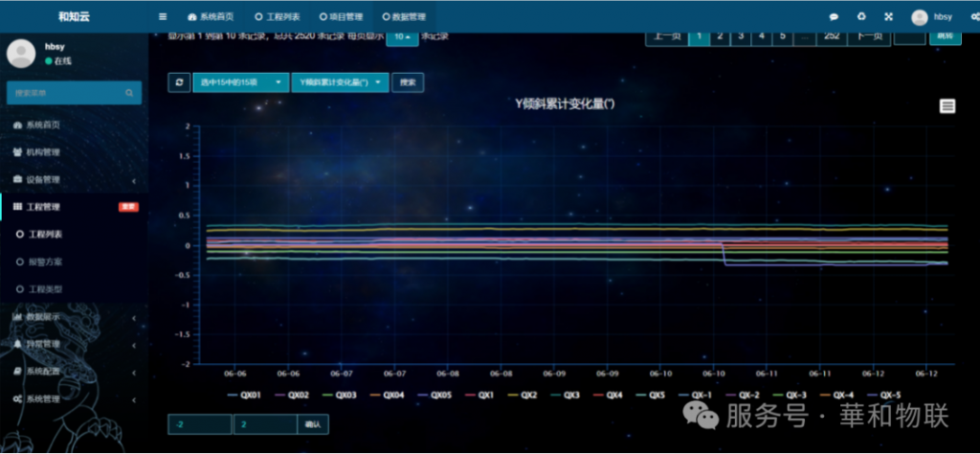Screen dimensions: 980x454
Task: Jump to last page 252
Action: click(x=832, y=36)
